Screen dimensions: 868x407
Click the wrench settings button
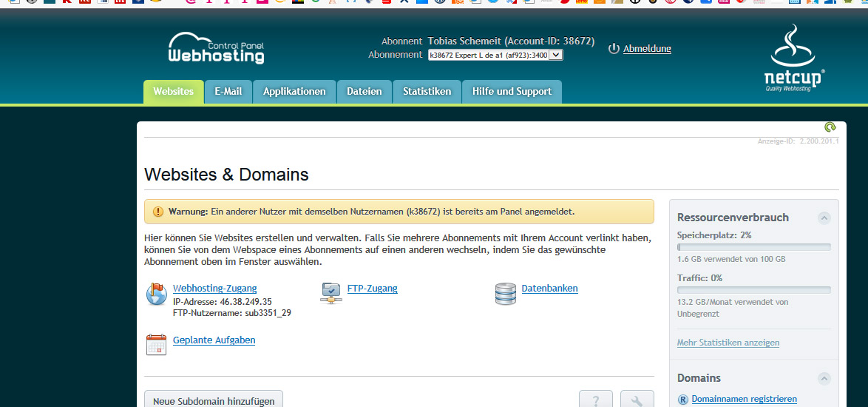pos(637,400)
